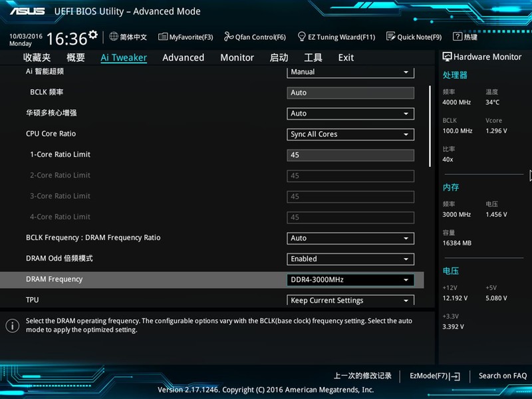Switch to the 启动 boot tab
Screen dimensions: 532x399
click(279, 57)
